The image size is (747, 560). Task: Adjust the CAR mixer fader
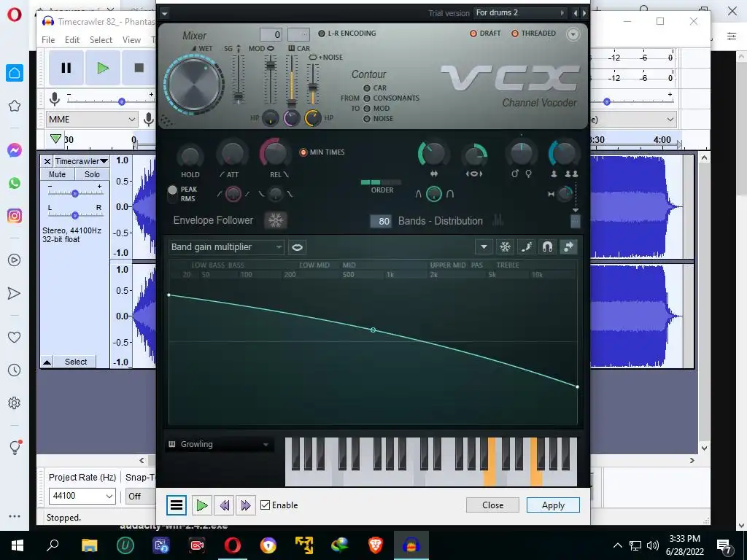[x=291, y=102]
